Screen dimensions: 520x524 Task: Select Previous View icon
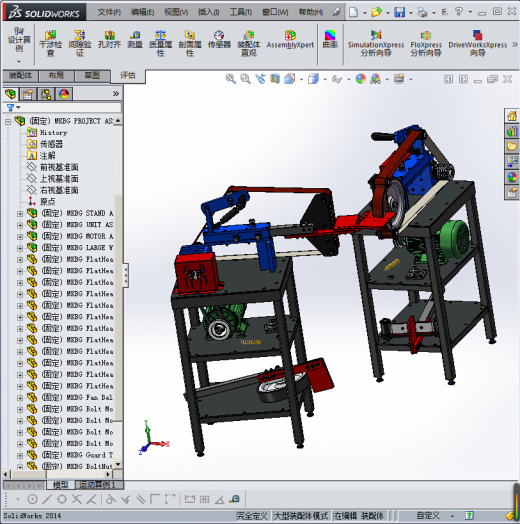[260, 79]
